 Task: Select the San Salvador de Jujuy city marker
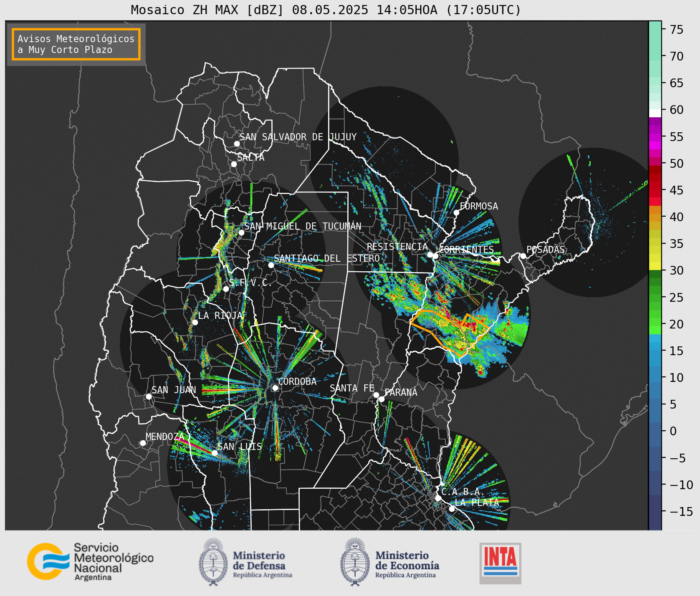[237, 144]
